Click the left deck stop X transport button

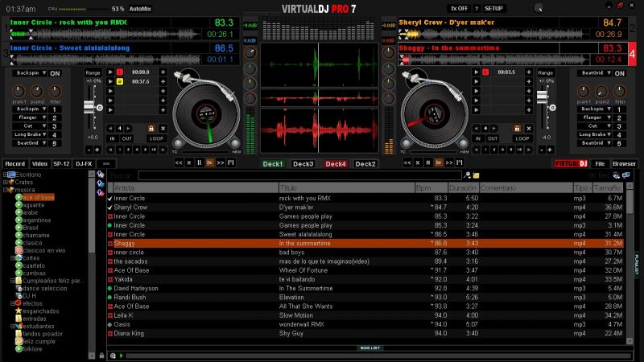pyautogui.click(x=189, y=163)
